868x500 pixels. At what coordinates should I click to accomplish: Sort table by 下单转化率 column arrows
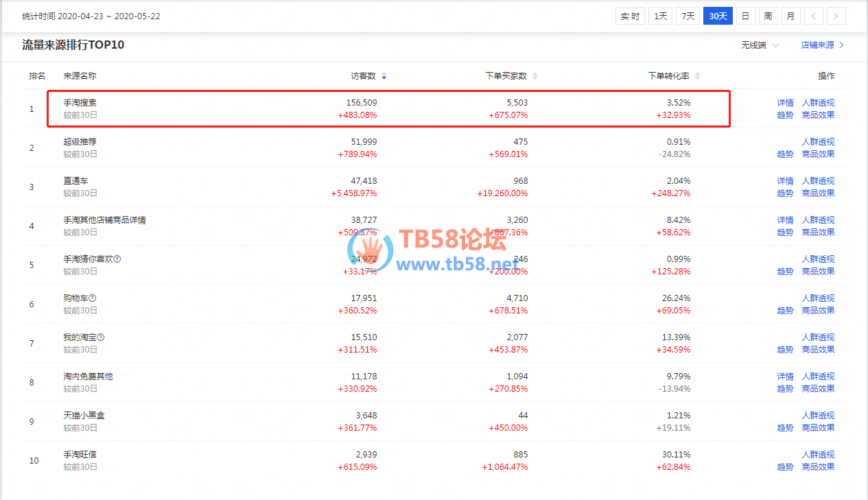click(697, 76)
